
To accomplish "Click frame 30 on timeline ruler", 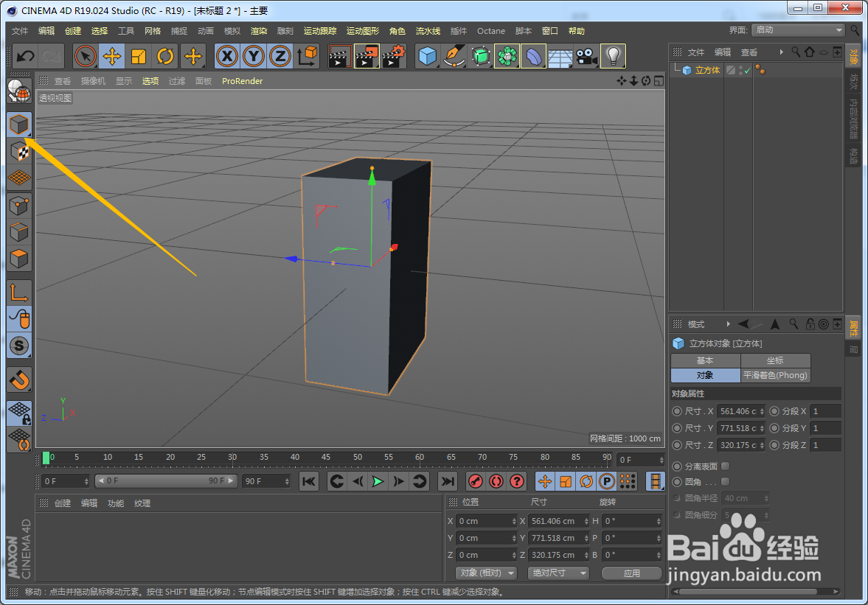I will tap(232, 458).
